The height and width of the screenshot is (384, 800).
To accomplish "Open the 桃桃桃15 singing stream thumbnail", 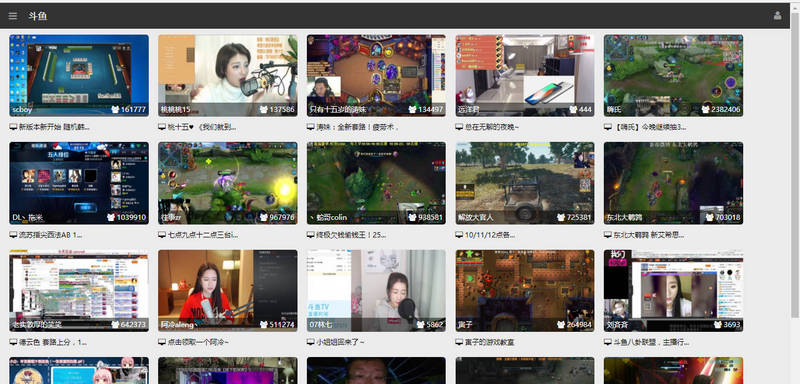I will tap(228, 75).
